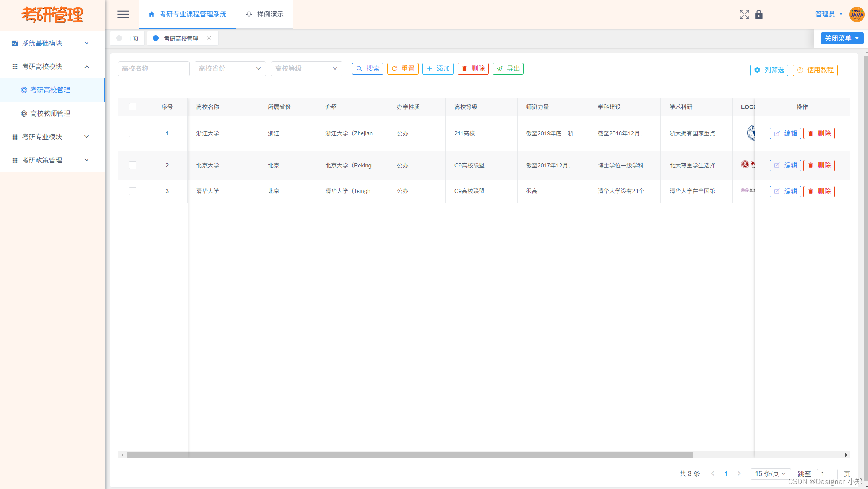Viewport: 868px width, 489px height.
Task: Open the 15 条/页 page size dropdown
Action: pos(770,474)
